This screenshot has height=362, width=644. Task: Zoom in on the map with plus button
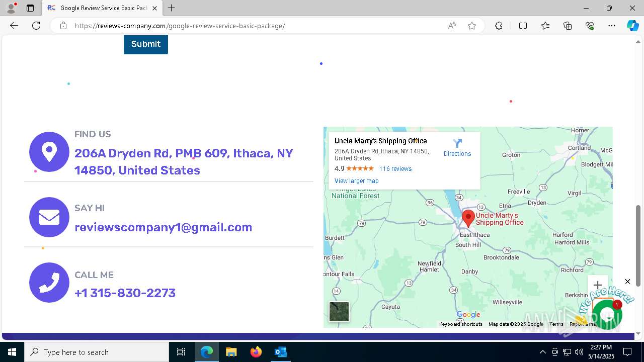click(597, 285)
